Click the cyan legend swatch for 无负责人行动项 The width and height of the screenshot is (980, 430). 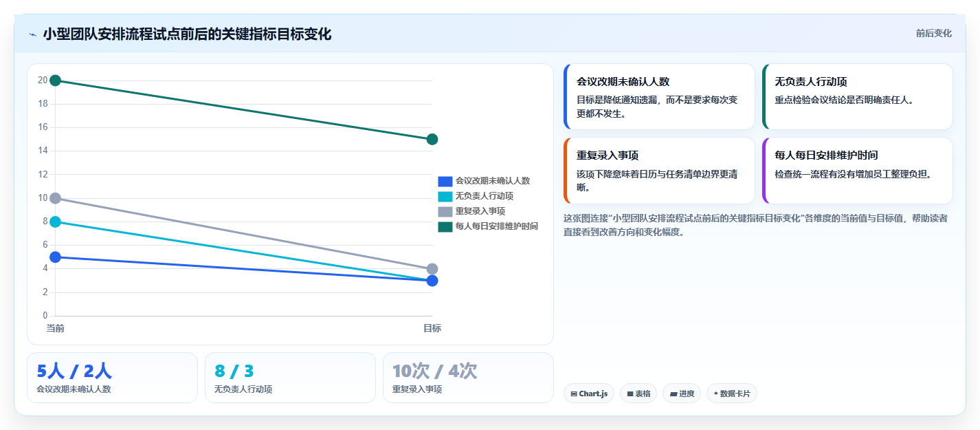pyautogui.click(x=445, y=196)
